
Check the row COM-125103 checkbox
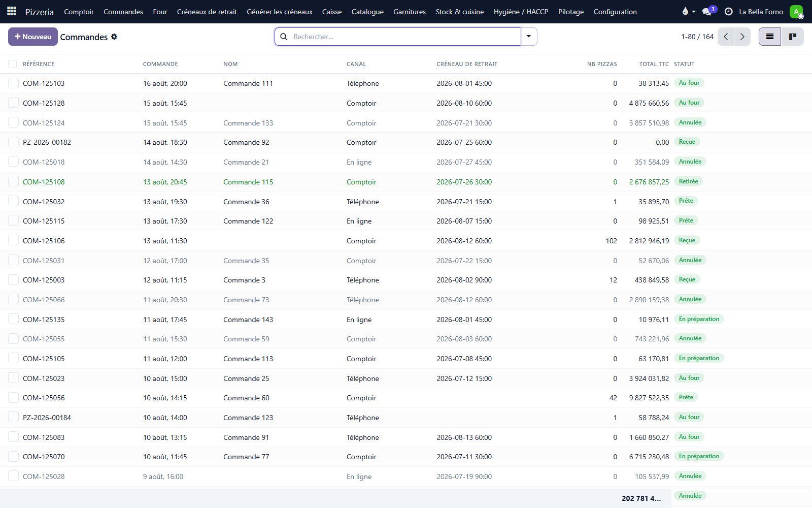[x=13, y=83]
